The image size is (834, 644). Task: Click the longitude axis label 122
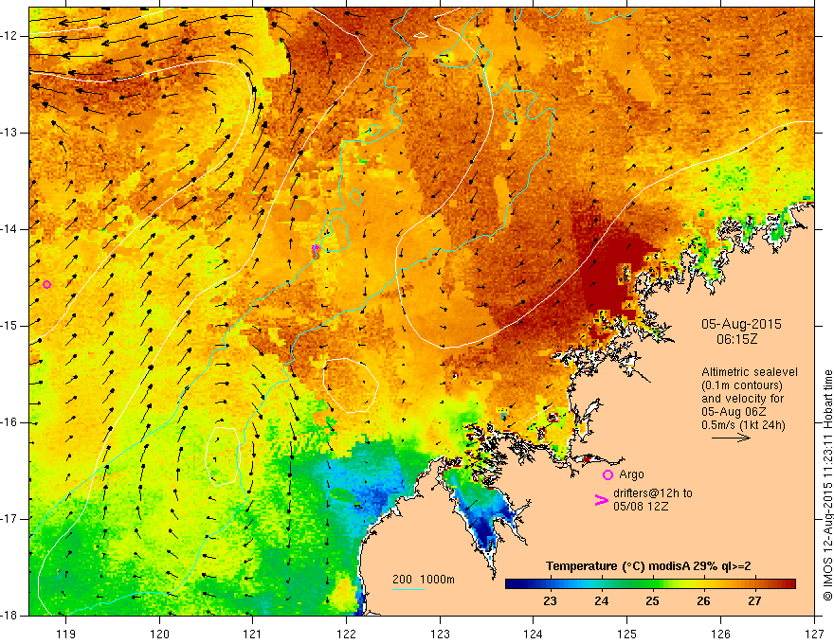coord(346,635)
